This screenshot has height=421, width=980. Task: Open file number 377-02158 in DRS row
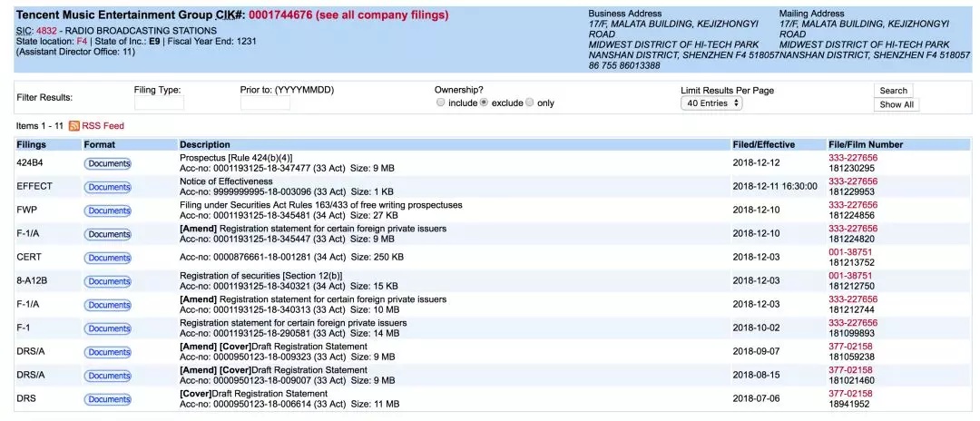pos(850,394)
